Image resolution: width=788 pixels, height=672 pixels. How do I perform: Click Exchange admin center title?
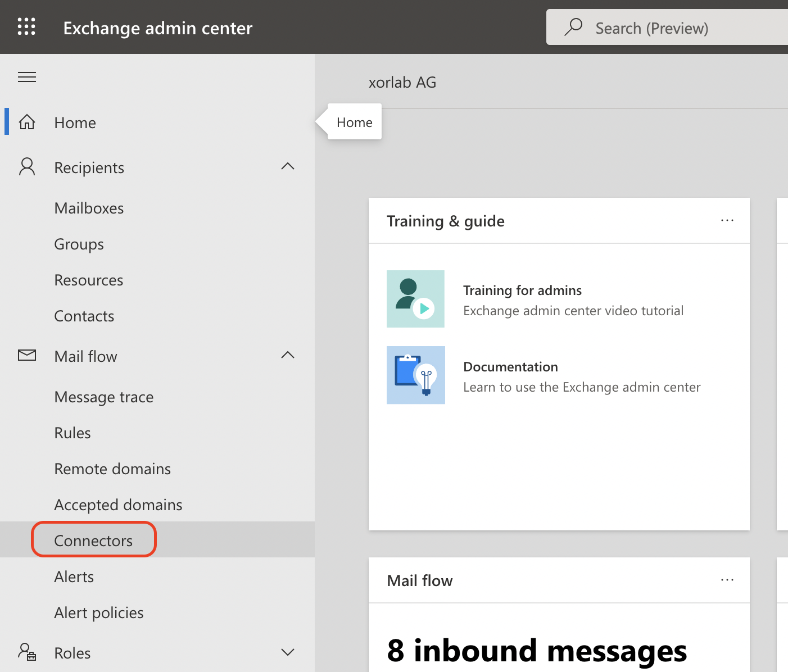(x=158, y=28)
